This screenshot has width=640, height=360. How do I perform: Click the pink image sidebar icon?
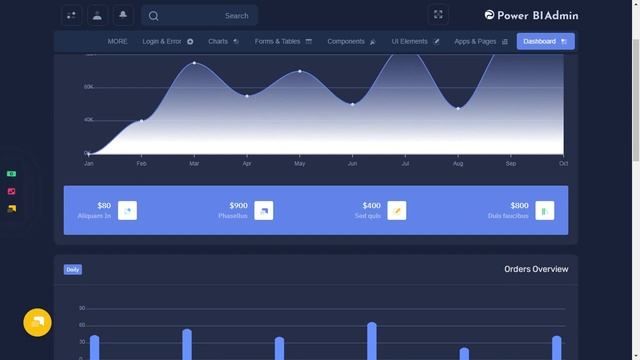pos(11,191)
